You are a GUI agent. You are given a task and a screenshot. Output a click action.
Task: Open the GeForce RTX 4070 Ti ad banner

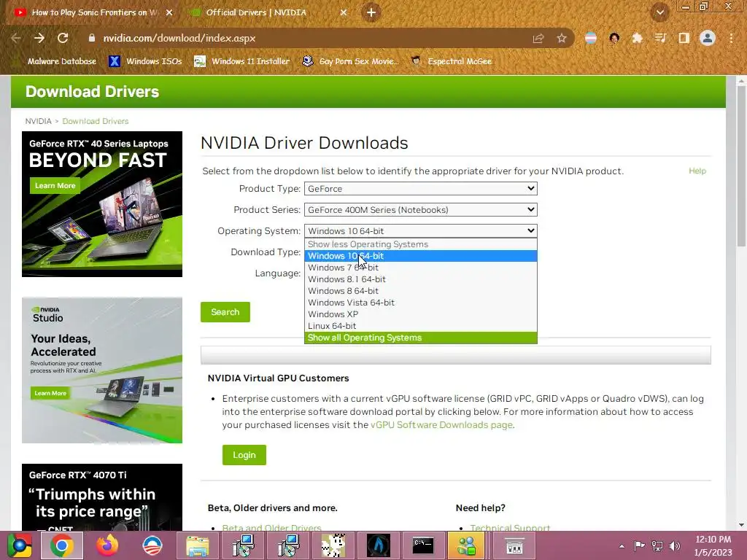click(x=102, y=497)
